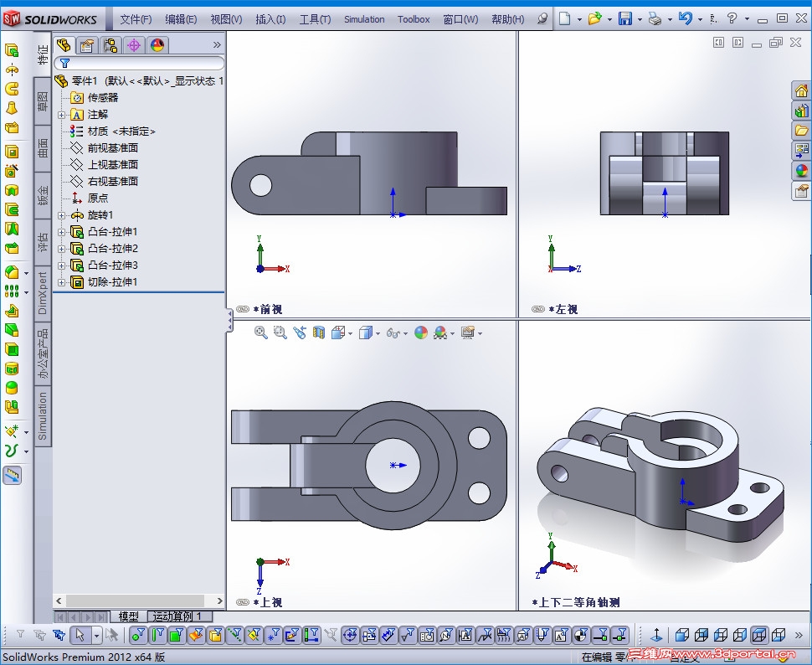This screenshot has height=665, width=812.
Task: Toggle the filter axes button
Action: click(234, 634)
